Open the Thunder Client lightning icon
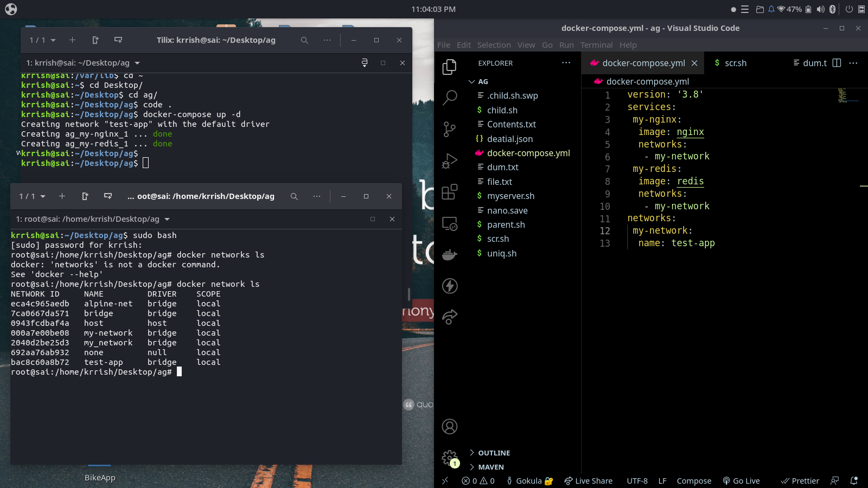 (x=450, y=286)
